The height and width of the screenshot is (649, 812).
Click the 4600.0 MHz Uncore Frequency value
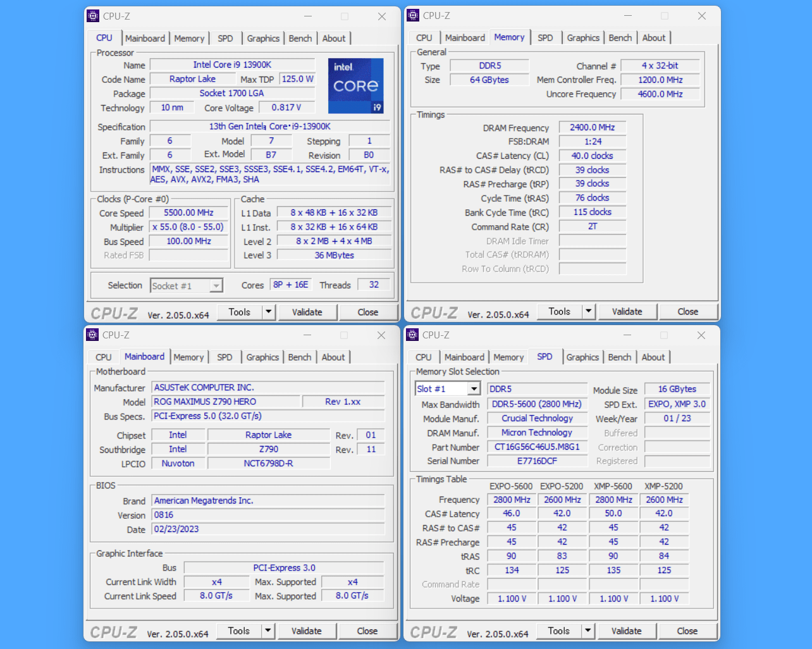[660, 94]
